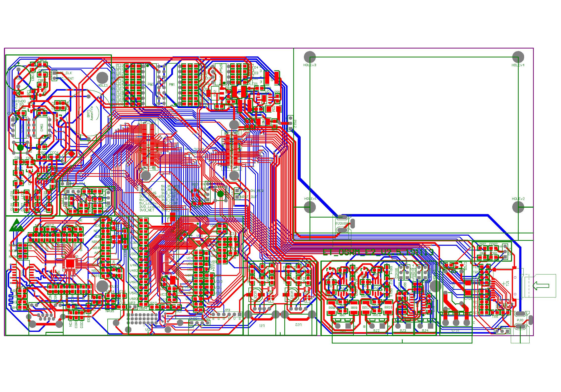
Task: Select the PJ0 power jack footprint
Action: [520, 320]
